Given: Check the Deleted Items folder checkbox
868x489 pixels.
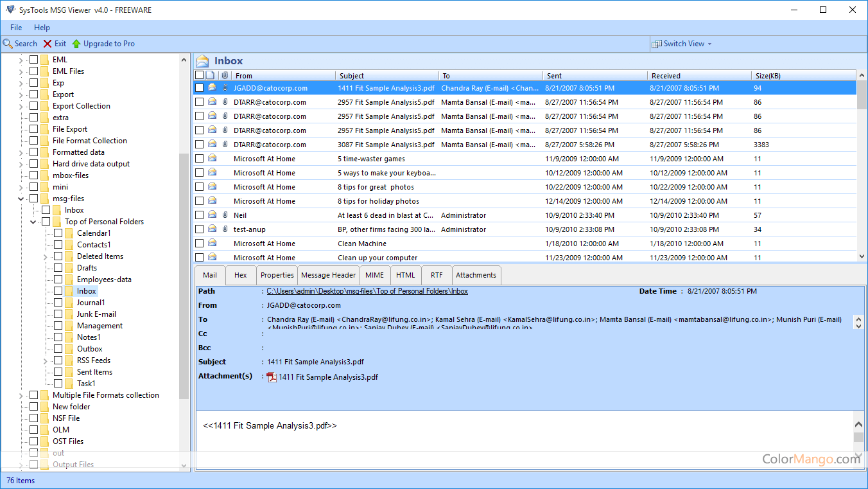Looking at the screenshot, I should point(58,256).
